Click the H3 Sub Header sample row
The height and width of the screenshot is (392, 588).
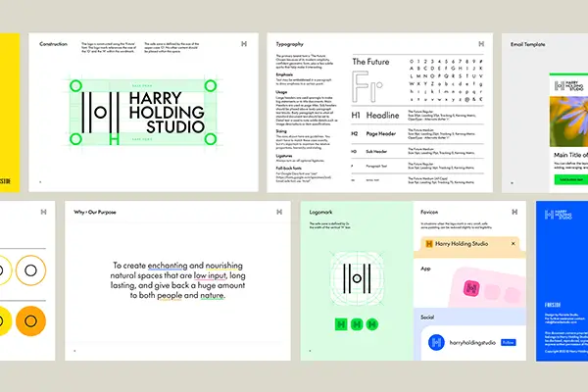tap(417, 152)
